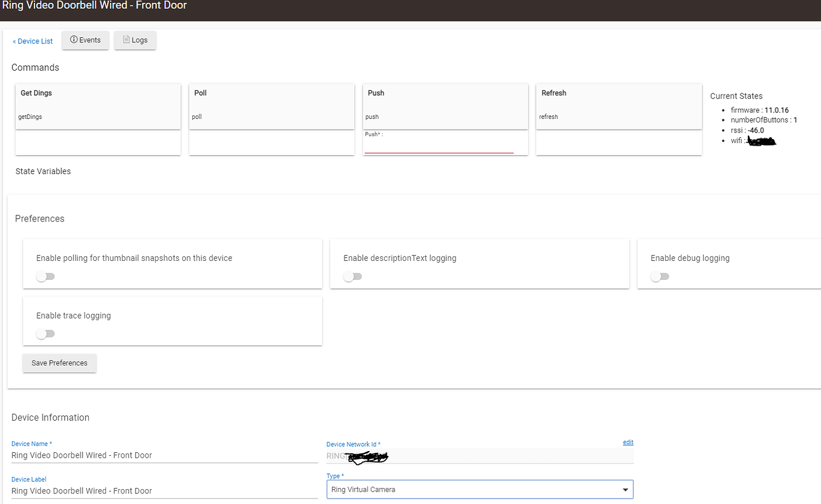
Task: Click the Device Information heading
Action: coord(51,417)
